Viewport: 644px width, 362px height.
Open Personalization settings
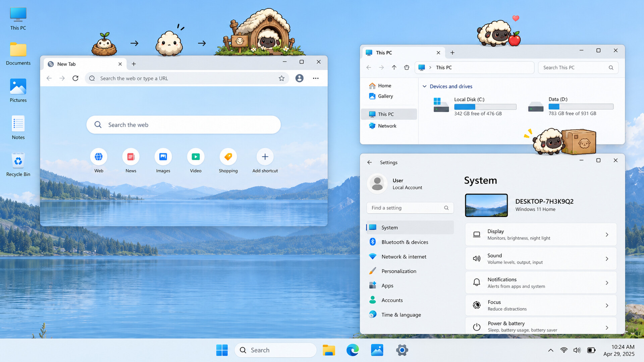click(410, 271)
